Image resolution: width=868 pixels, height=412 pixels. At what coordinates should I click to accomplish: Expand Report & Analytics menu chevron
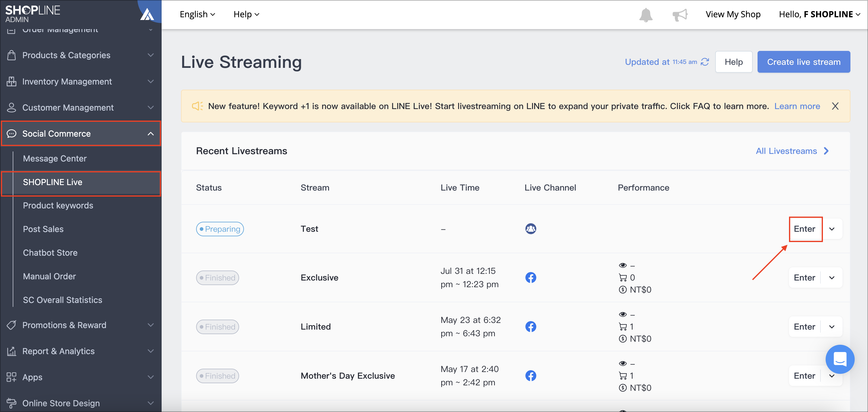tap(151, 351)
